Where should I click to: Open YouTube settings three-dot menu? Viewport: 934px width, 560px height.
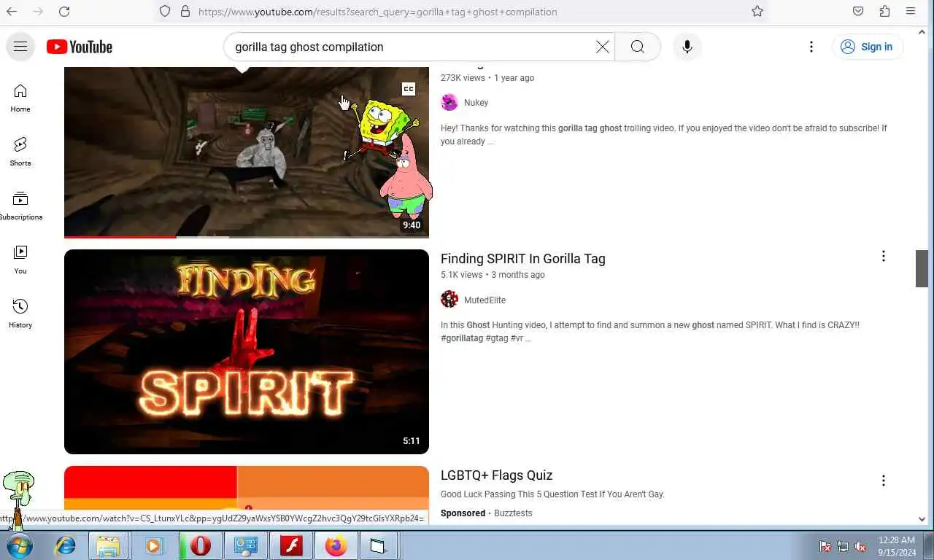tap(811, 47)
